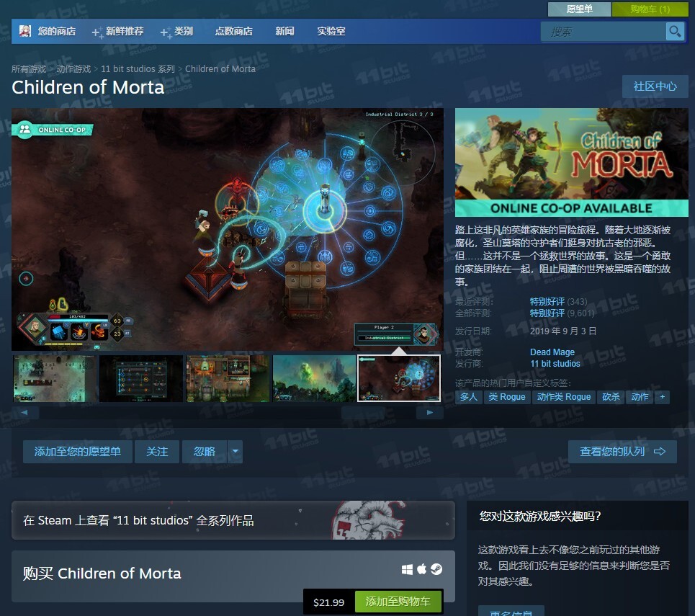Click the Children of Morta breadcrumb link
Viewport: 695px width, 616px height.
tap(220, 69)
